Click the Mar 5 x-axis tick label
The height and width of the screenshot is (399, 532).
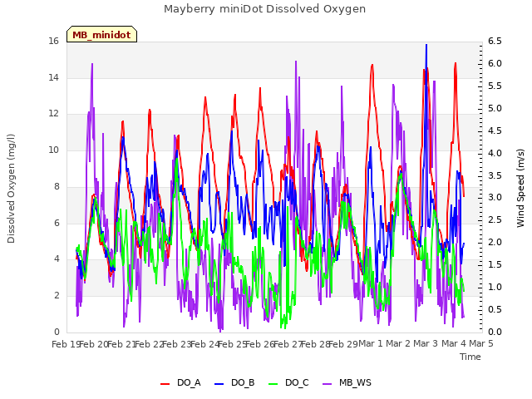[481, 343]
